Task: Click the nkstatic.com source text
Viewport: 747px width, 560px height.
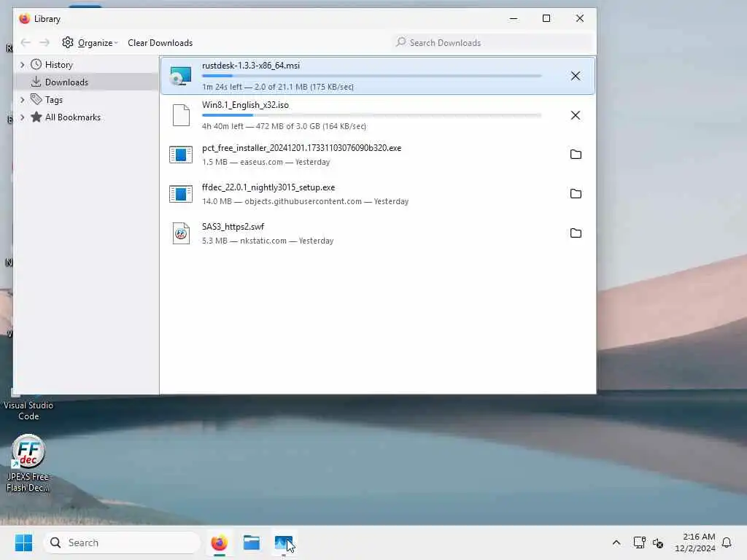Action: coord(263,241)
